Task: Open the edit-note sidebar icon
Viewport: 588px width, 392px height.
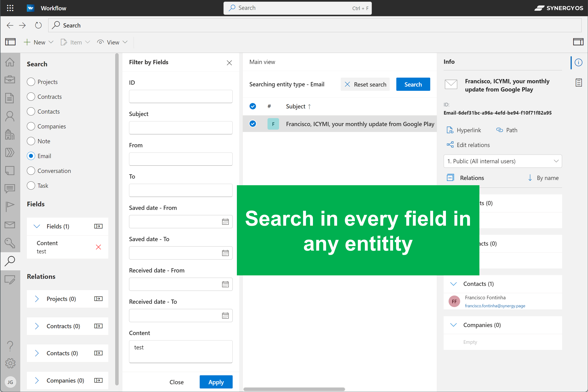Action: pos(10,280)
